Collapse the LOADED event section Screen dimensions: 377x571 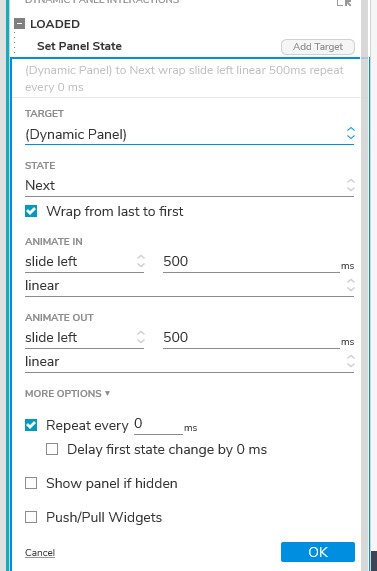click(x=19, y=24)
